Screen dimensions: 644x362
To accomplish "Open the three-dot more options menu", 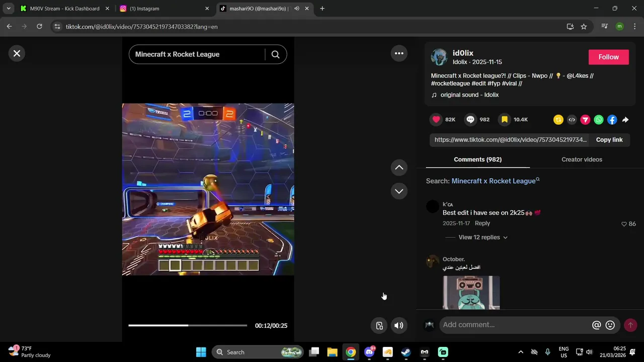I will coord(399,53).
